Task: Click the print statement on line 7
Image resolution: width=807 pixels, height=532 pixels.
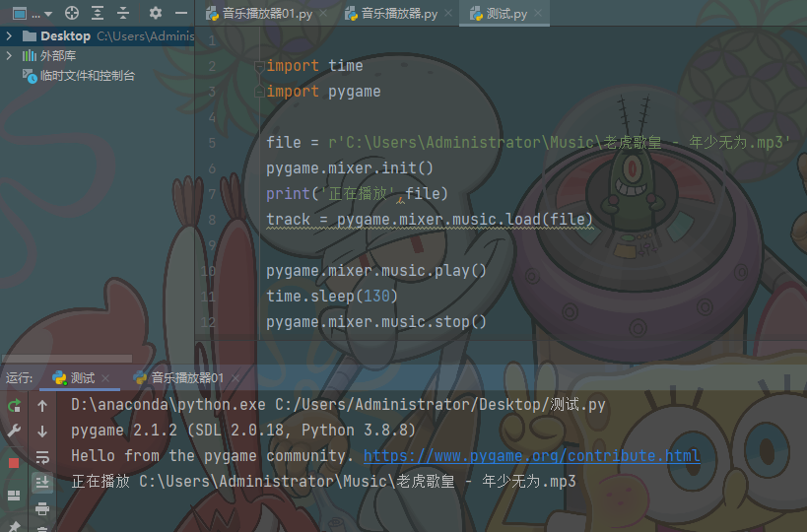Action: pos(357,194)
